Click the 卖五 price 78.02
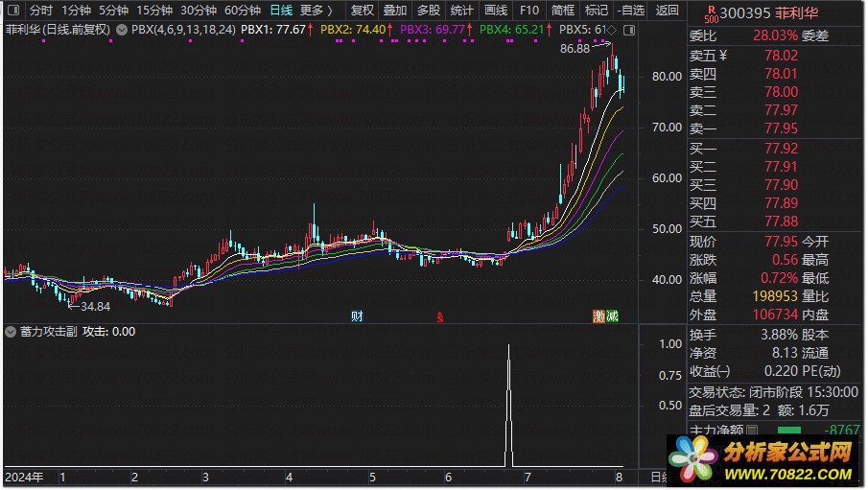Image resolution: width=868 pixels, height=490 pixels. [x=781, y=56]
